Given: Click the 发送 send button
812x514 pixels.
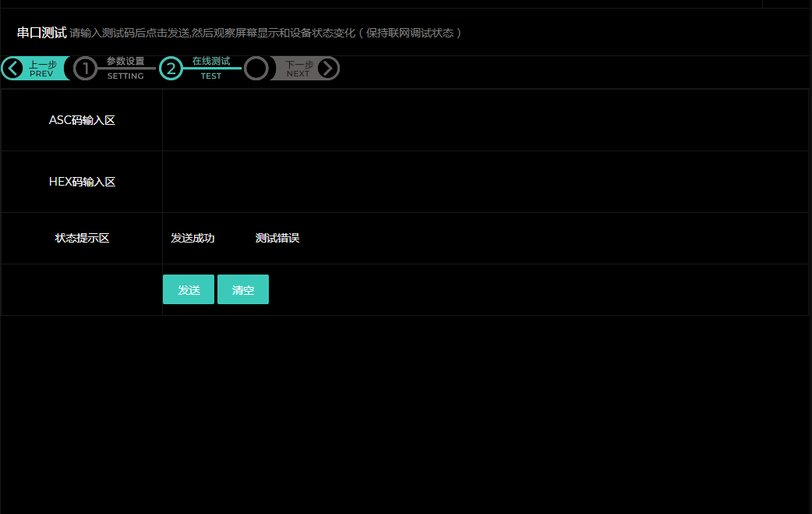Looking at the screenshot, I should pyautogui.click(x=189, y=289).
